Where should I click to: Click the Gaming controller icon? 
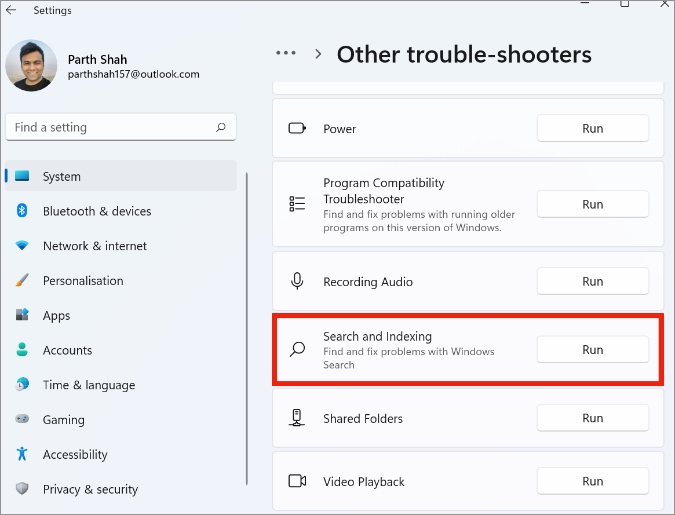[x=22, y=419]
